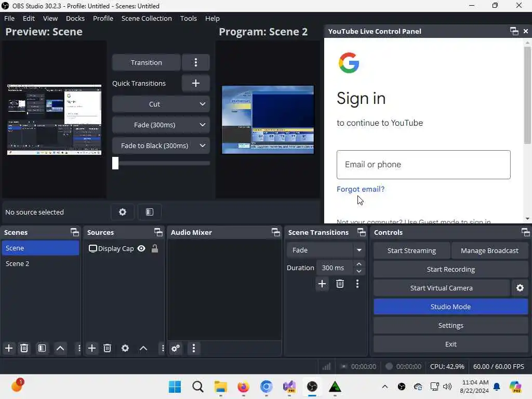The width and height of the screenshot is (532, 399).
Task: Open source properties gear beside No source selected
Action: click(x=123, y=212)
